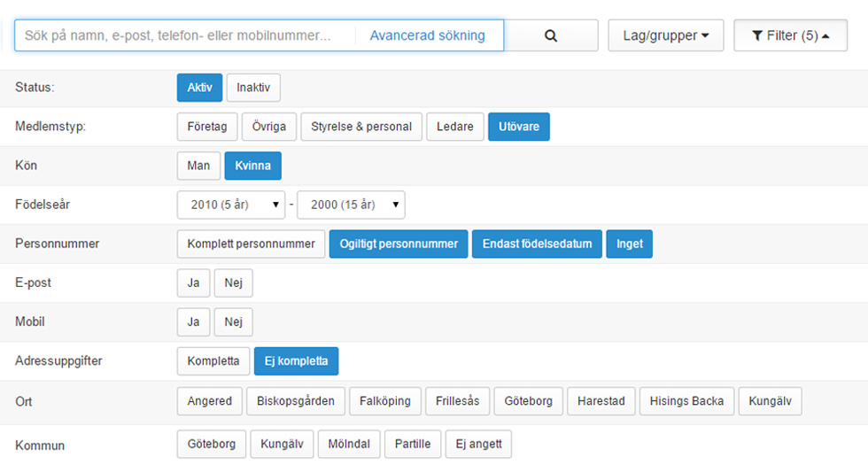Select Ledare member type
This screenshot has width=868, height=465.
(x=455, y=127)
